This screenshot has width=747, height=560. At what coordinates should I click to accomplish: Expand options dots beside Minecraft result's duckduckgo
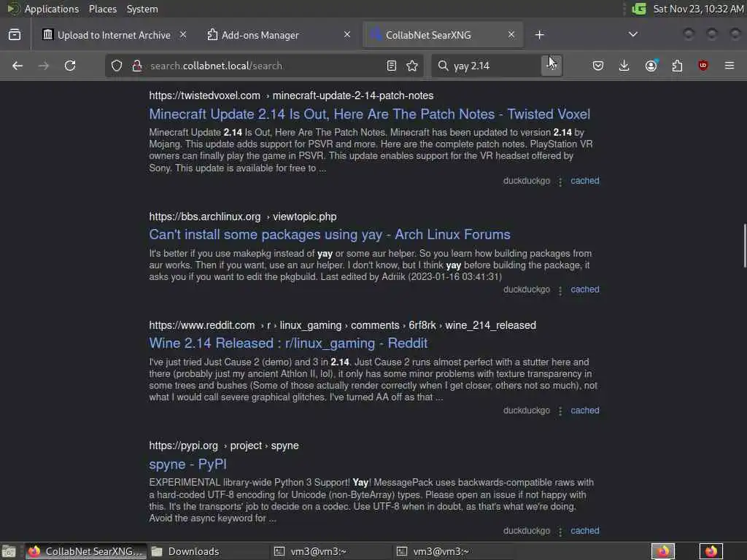(560, 182)
